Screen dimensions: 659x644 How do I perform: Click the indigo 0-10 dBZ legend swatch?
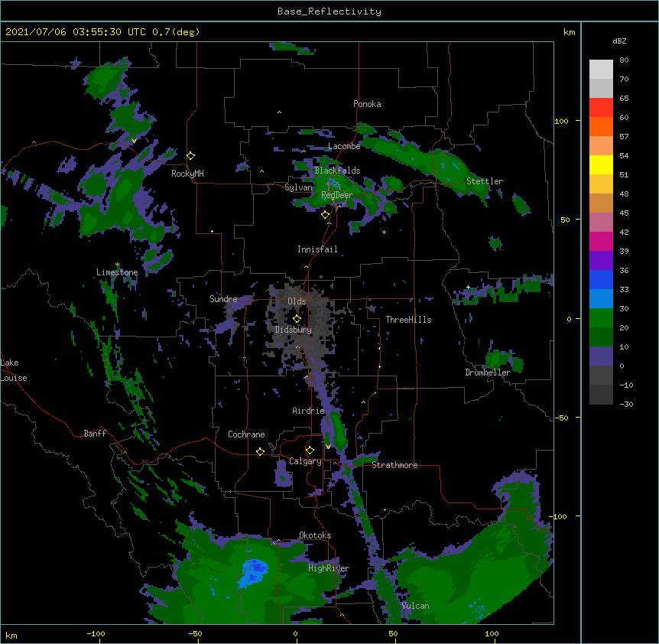click(601, 356)
